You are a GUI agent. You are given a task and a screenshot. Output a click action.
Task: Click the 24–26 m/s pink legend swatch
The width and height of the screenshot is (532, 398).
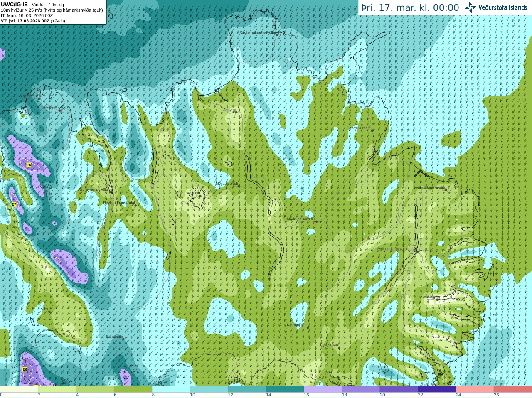[475, 389]
